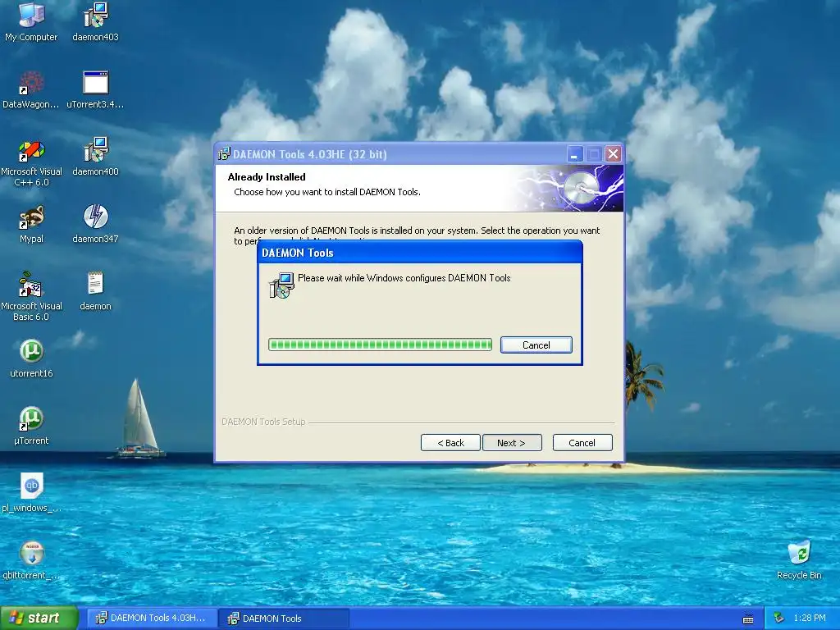Select the qbittorrent installer icon
Screen dimensions: 840x630
point(31,560)
